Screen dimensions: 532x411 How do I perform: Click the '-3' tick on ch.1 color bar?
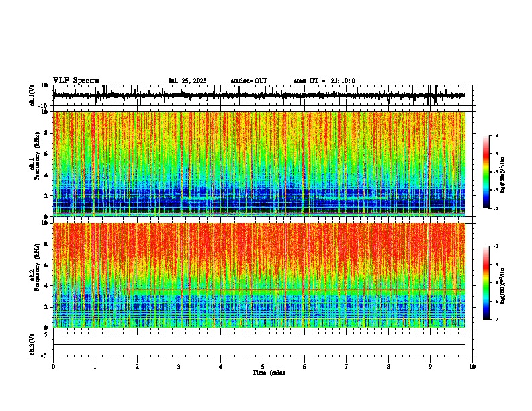point(496,135)
